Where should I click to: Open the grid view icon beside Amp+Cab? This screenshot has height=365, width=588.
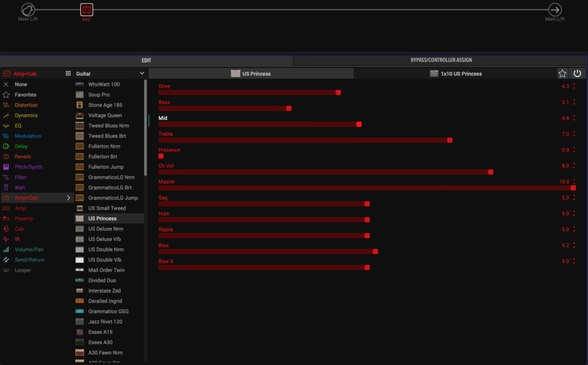click(x=68, y=73)
